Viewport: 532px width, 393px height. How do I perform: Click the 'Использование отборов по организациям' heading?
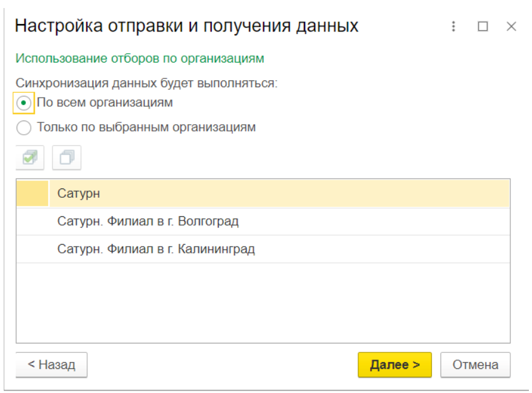pyautogui.click(x=140, y=59)
